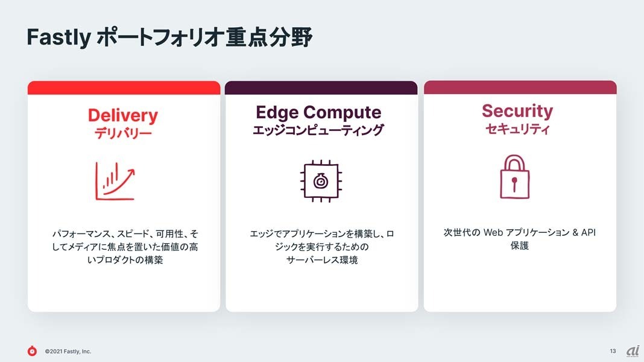
Task: Select the dark purple Edge Compute header bar
Action: 321,87
